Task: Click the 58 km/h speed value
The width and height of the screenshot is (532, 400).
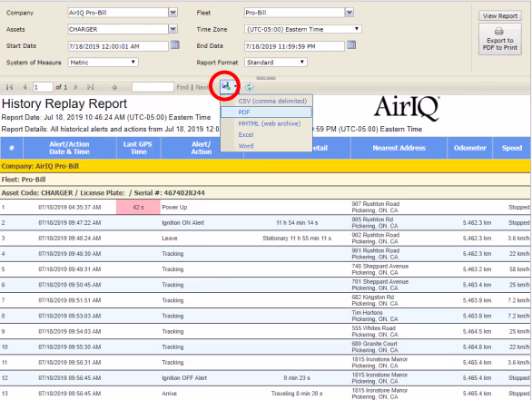Action: click(519, 269)
